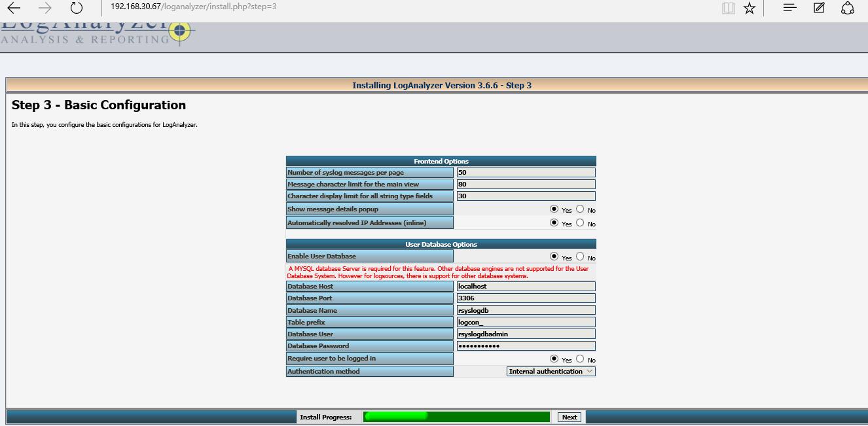Select No for Show message details popup
868x426 pixels.
point(580,209)
